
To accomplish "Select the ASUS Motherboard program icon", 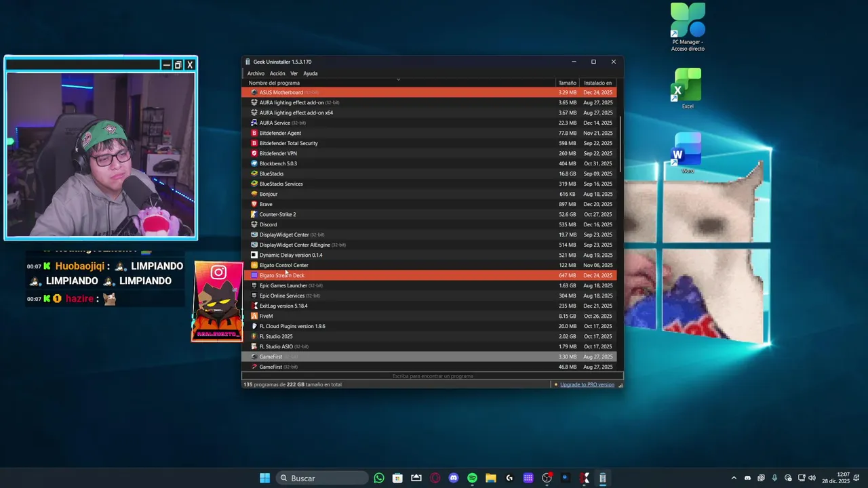I will coord(254,92).
